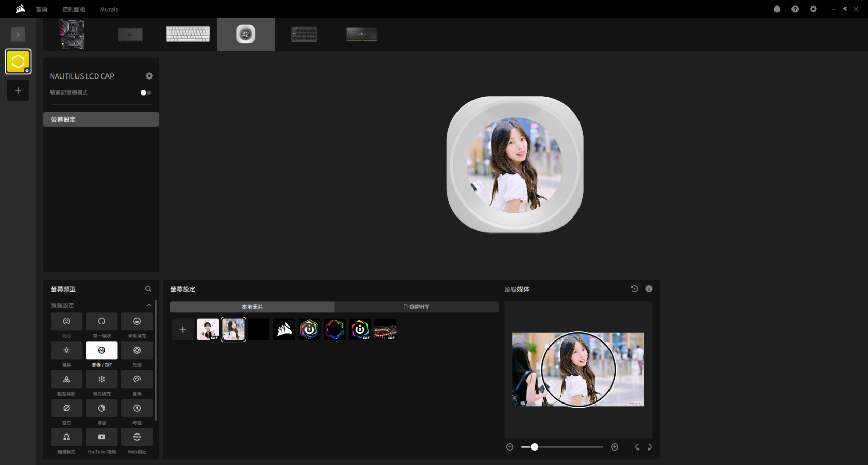Open NAUTILUS LCD CAP device settings gear
The width and height of the screenshot is (868, 465).
point(149,76)
